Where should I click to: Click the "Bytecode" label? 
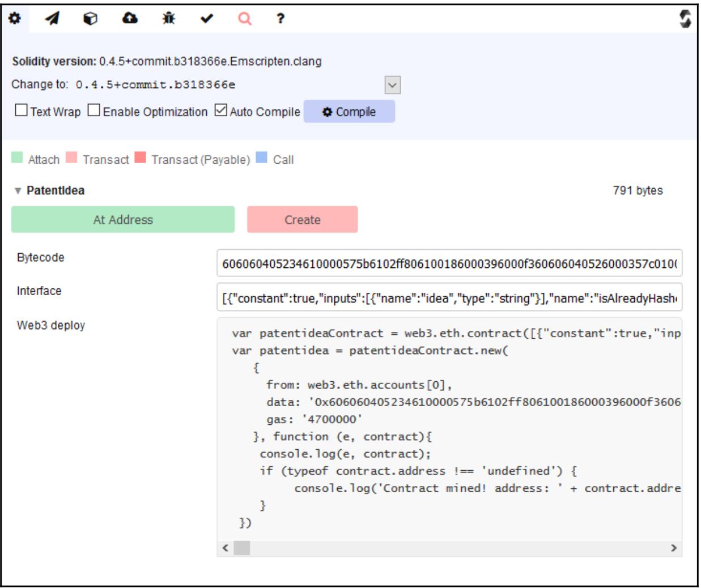40,257
